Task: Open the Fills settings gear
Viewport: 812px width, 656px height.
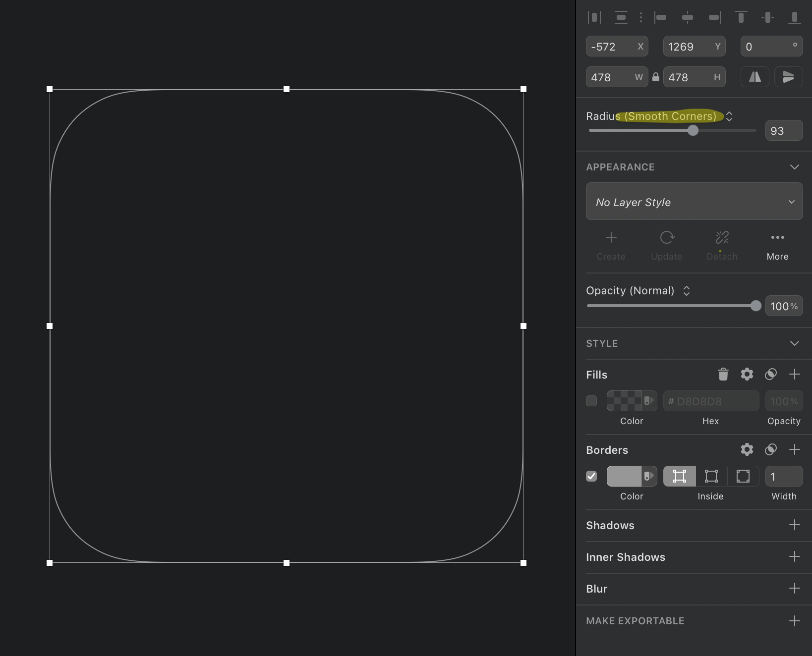Action: pos(747,374)
